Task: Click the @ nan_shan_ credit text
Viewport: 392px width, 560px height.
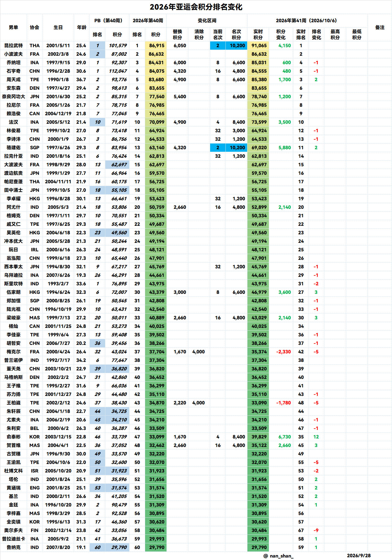Action: pos(278,556)
